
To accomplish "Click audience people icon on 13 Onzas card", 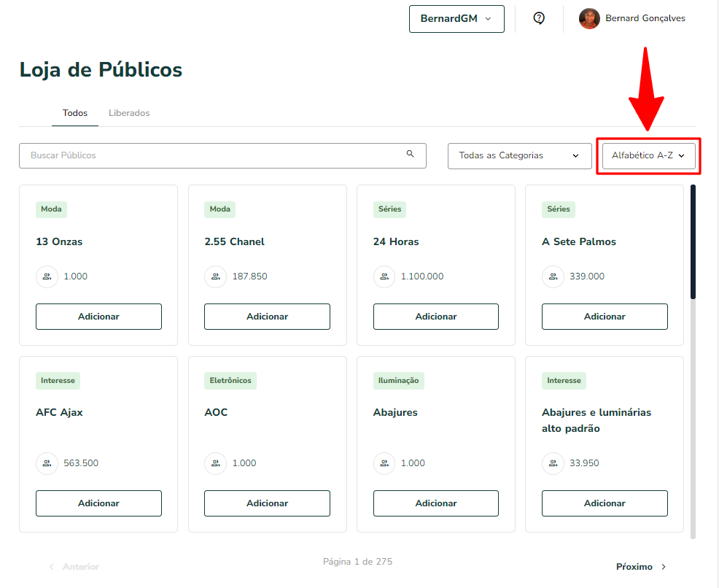I will coord(47,276).
